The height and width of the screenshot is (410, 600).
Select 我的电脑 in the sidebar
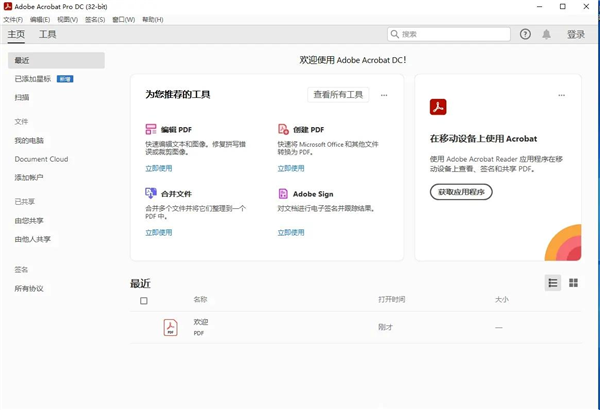29,141
